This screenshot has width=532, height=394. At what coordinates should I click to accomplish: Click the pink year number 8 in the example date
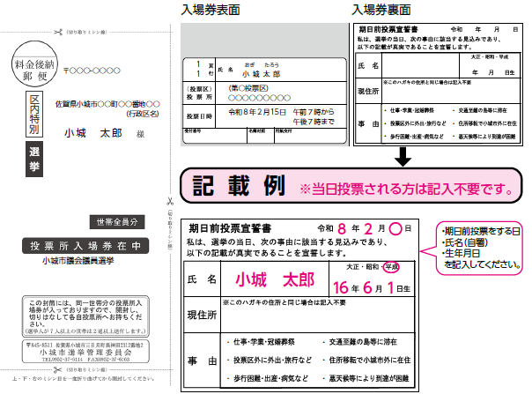(x=342, y=229)
